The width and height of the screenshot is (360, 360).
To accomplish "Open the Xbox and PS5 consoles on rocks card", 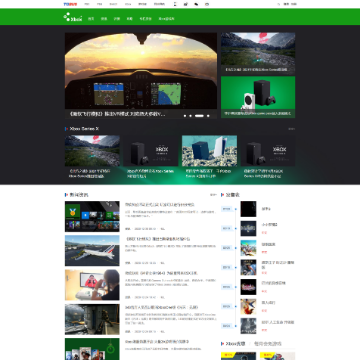I will (209, 151).
